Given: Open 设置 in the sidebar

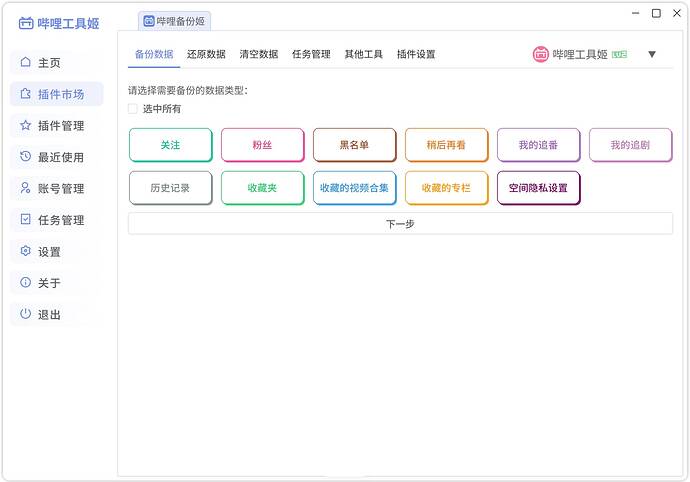Looking at the screenshot, I should pos(56,251).
